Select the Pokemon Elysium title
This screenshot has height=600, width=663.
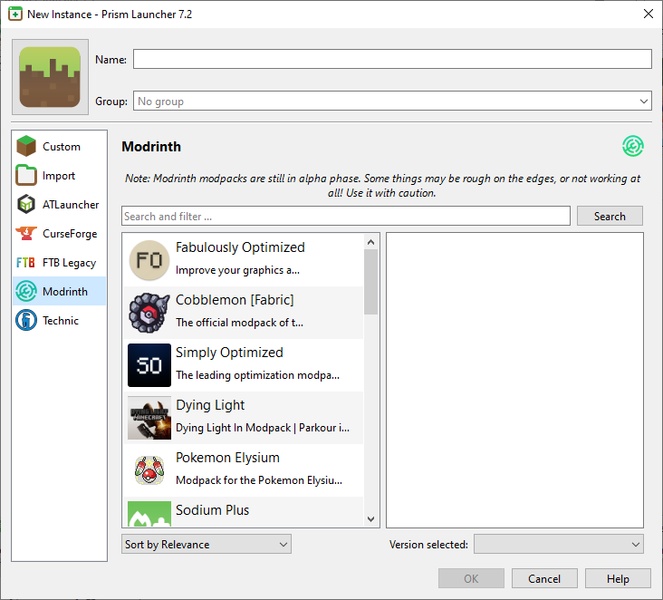(x=227, y=457)
